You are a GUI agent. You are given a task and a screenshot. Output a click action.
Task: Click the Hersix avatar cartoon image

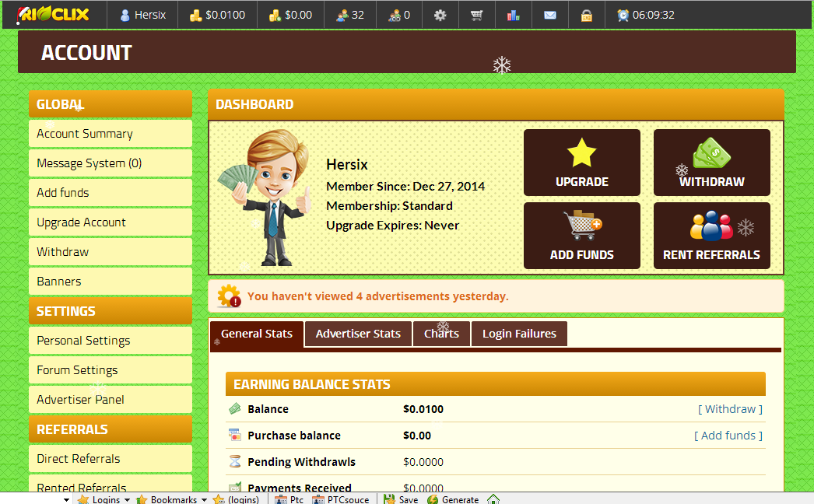(265, 198)
